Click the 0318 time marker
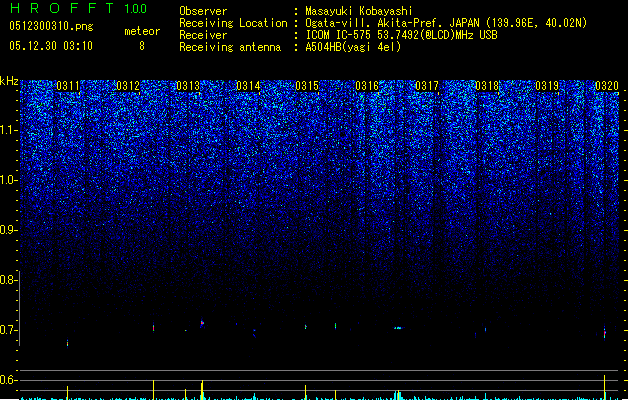The width and height of the screenshot is (629, 400). 487,86
